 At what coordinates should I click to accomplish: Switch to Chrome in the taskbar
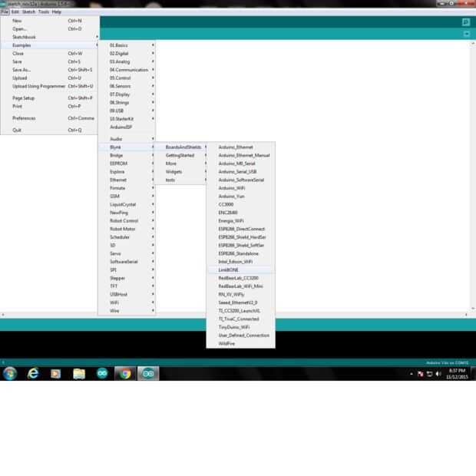pos(124,373)
